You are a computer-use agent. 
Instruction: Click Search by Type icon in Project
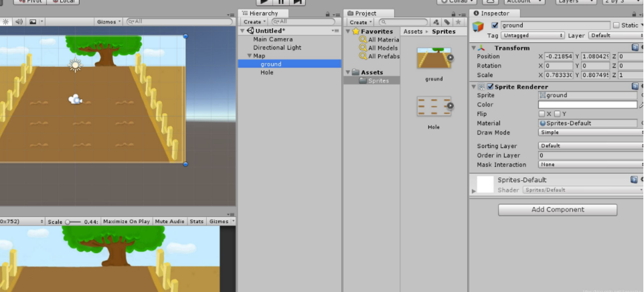tap(436, 22)
